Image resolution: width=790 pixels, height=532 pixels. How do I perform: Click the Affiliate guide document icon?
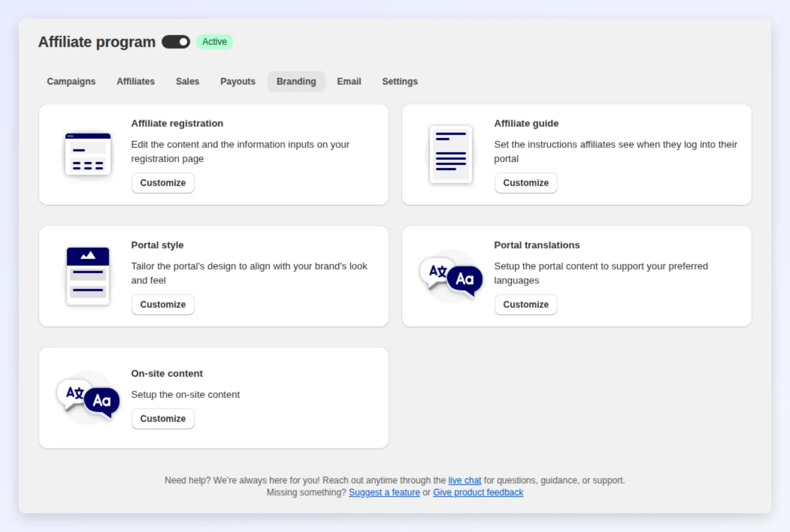[x=450, y=154]
